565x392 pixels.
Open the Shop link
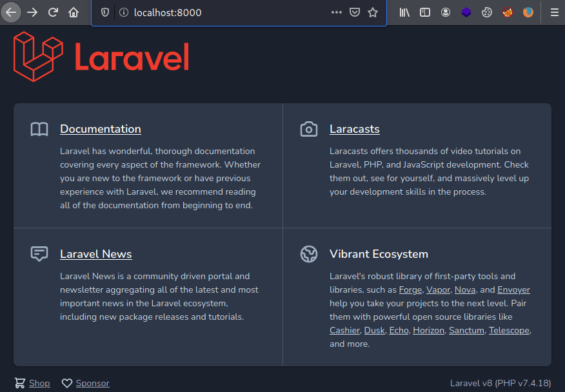[39, 383]
